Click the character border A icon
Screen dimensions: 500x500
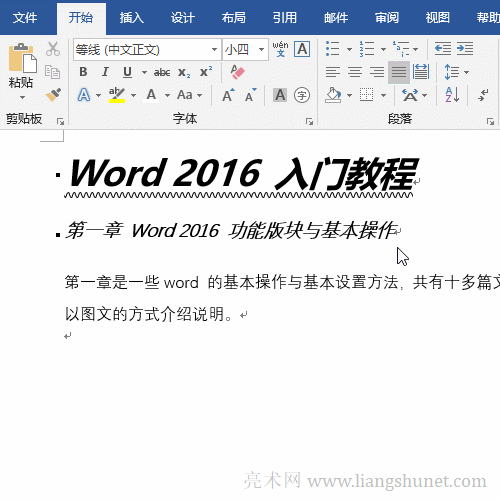pyautogui.click(x=302, y=49)
